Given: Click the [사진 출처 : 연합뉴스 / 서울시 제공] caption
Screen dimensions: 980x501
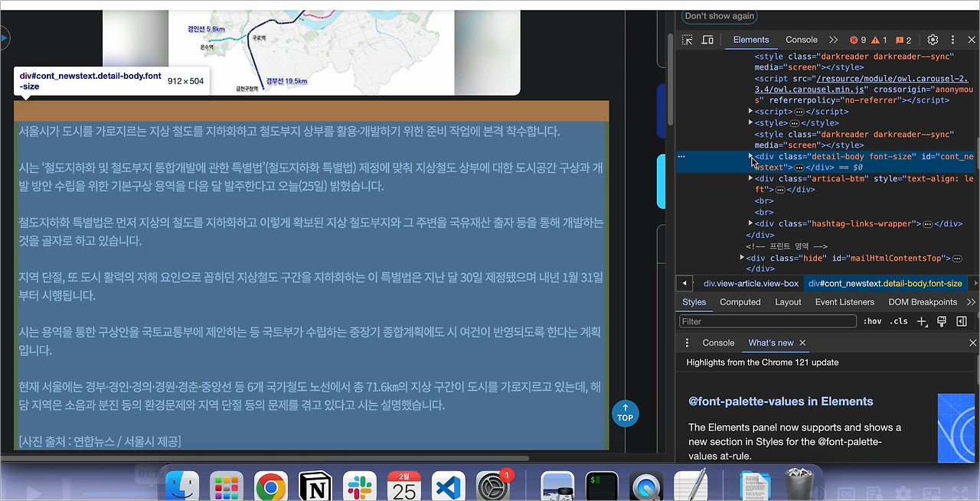Looking at the screenshot, I should pos(100,441).
